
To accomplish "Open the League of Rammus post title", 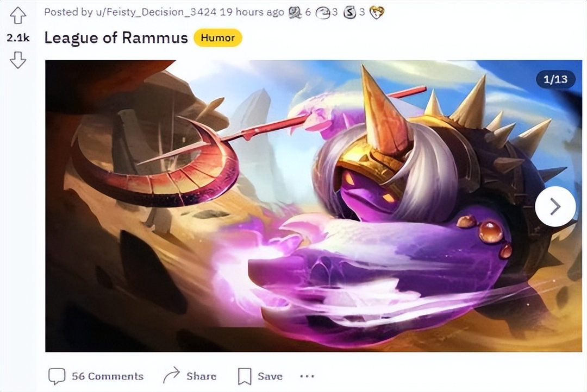I will point(116,38).
